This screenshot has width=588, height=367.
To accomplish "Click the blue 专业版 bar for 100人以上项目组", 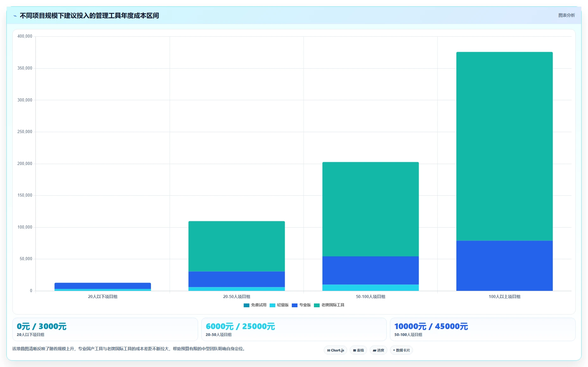I will [504, 266].
